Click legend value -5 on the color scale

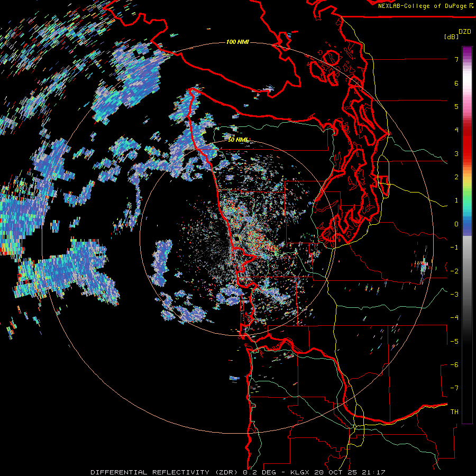pyautogui.click(x=454, y=342)
